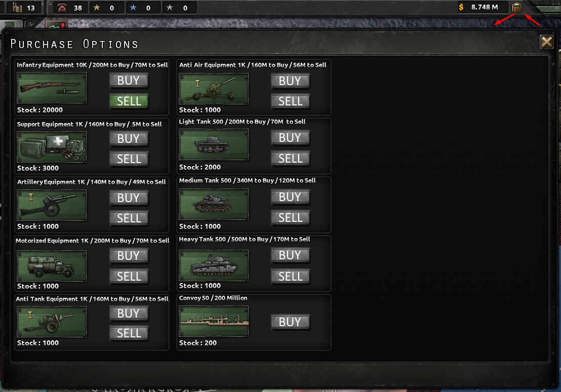Click the Anti Air Equipment gun icon
Image resolution: width=561 pixels, height=392 pixels.
[x=214, y=88]
